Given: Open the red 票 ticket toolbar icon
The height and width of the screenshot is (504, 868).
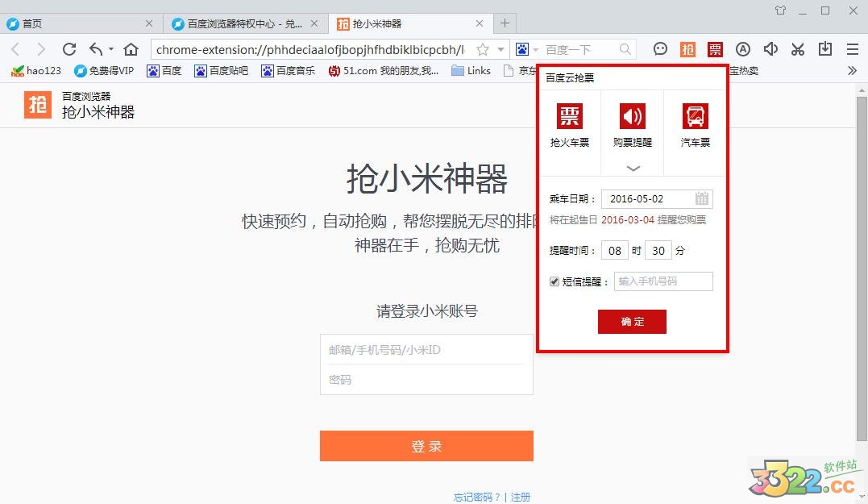Looking at the screenshot, I should [715, 49].
